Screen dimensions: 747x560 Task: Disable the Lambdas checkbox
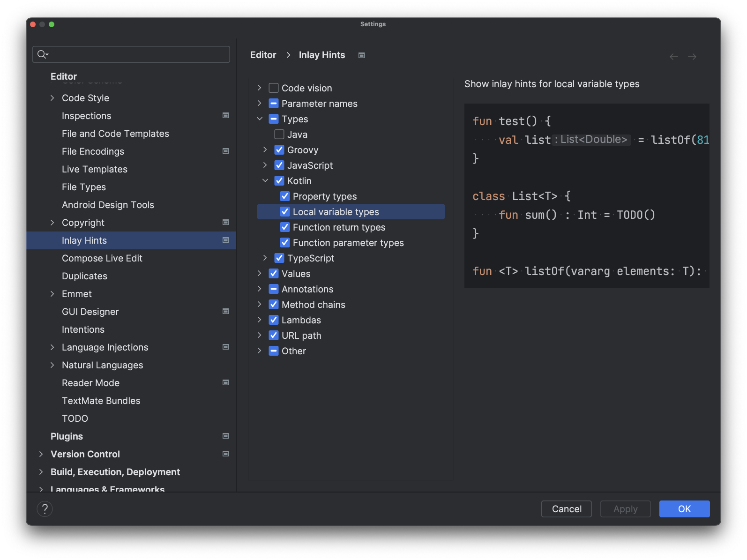[x=274, y=320]
